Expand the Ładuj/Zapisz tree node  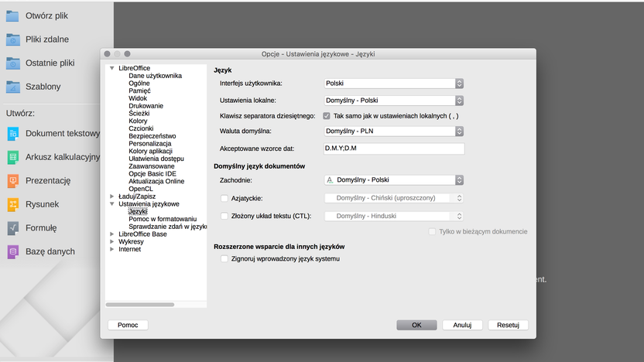point(111,196)
